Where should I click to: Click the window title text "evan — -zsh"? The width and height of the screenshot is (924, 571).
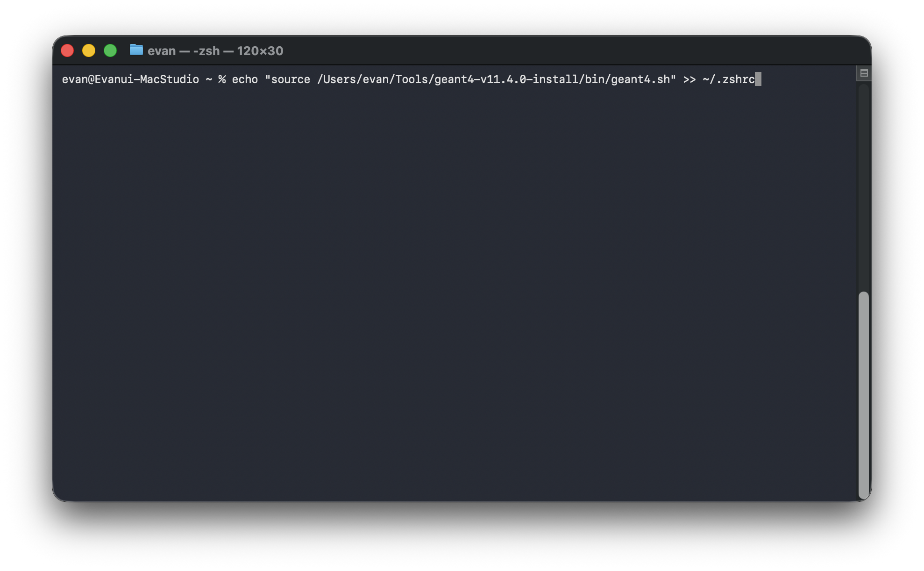coord(184,51)
